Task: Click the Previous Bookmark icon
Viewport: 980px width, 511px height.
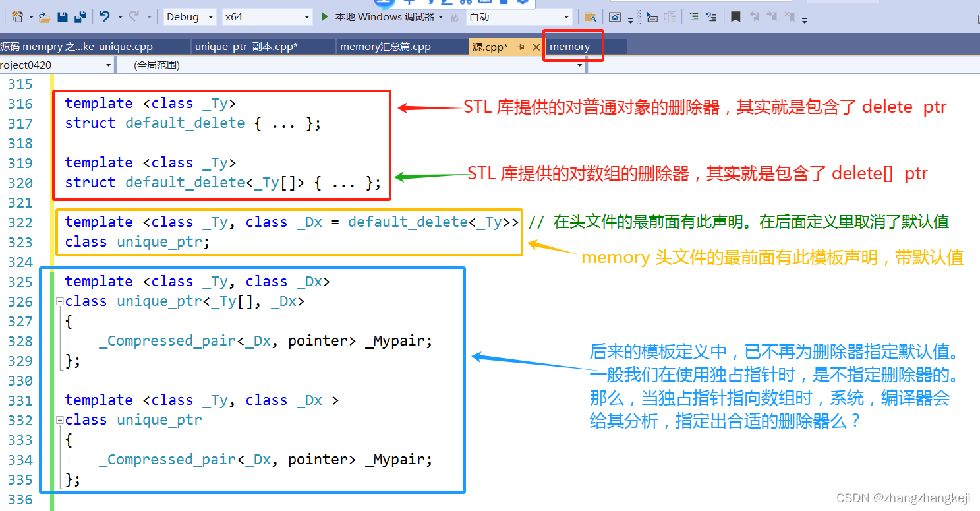Action: [x=755, y=16]
